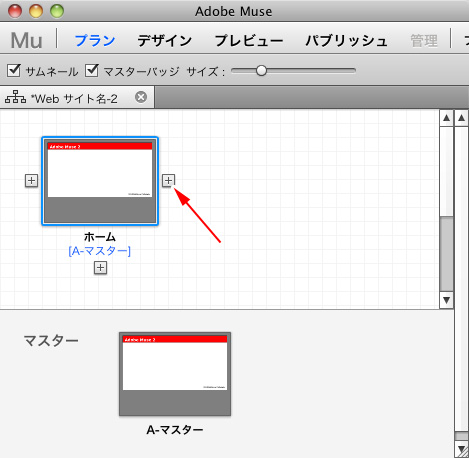The height and width of the screenshot is (458, 469).
Task: Click the サイズ thumbnail size slider
Action: tap(293, 71)
